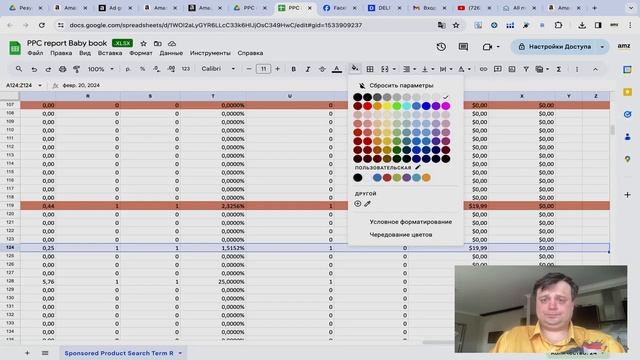Click the fill color paint bucket icon

[x=355, y=69]
